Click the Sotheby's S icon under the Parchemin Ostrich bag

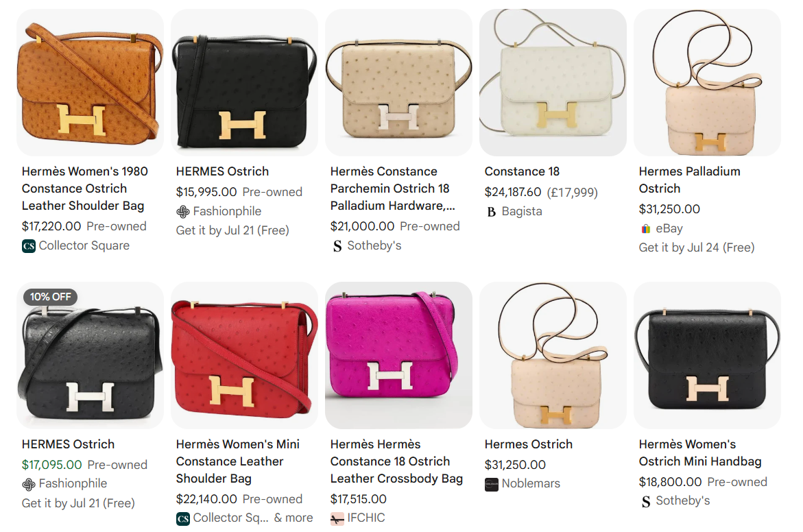(337, 246)
